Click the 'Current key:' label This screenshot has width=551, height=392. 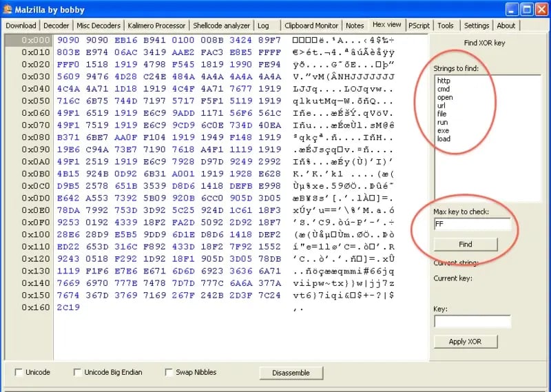(453, 278)
